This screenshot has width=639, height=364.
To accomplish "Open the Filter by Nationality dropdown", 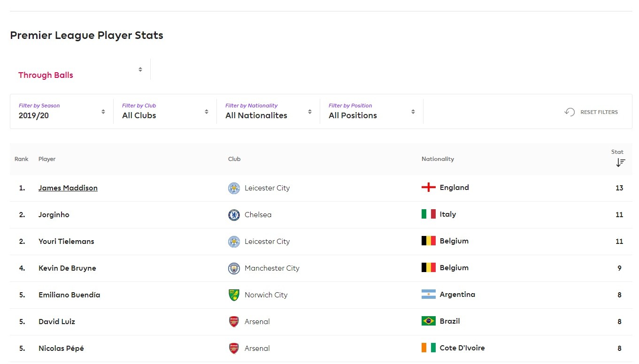I will (x=269, y=111).
